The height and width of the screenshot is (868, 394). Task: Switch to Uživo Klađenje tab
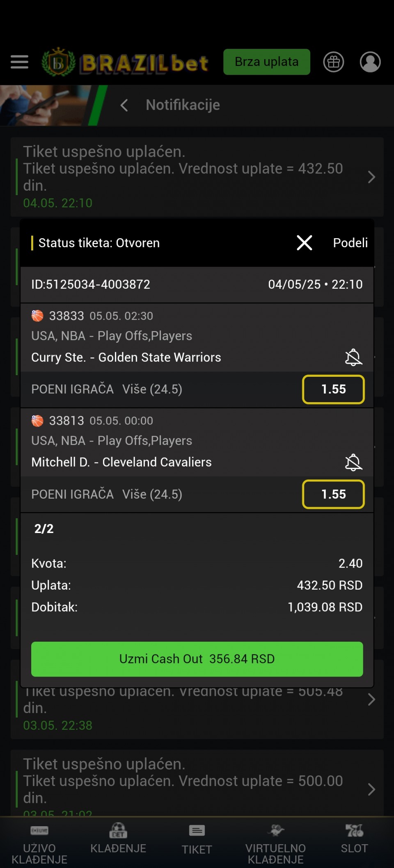click(39, 843)
